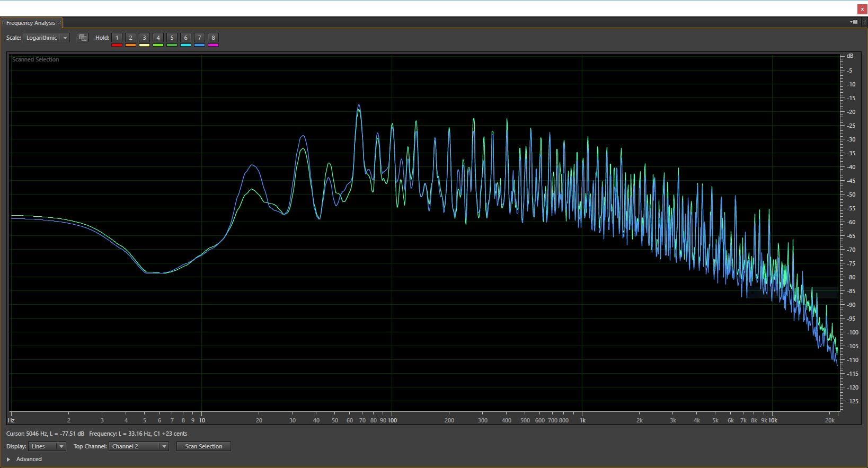Open the Frequency Analysis panel options menu
The image size is (868, 468).
[854, 22]
